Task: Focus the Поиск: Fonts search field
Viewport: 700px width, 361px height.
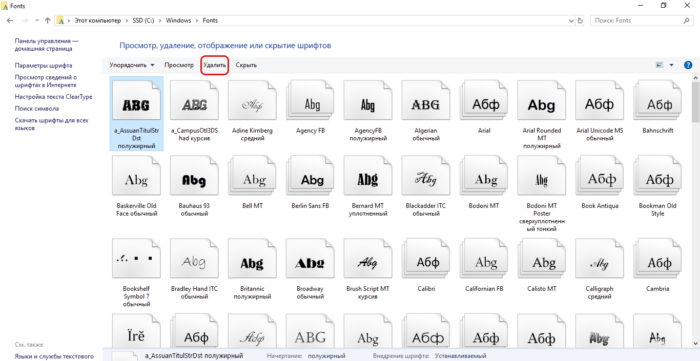Action: (641, 21)
